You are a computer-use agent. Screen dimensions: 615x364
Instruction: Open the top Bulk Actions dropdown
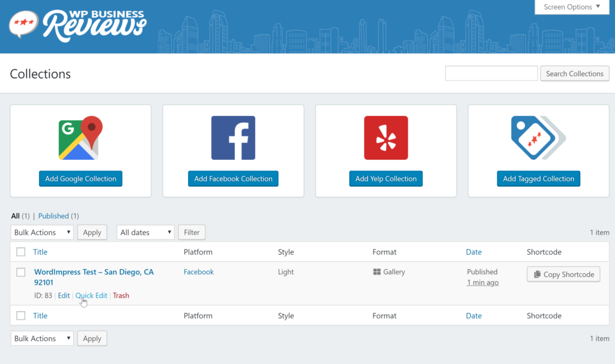42,232
